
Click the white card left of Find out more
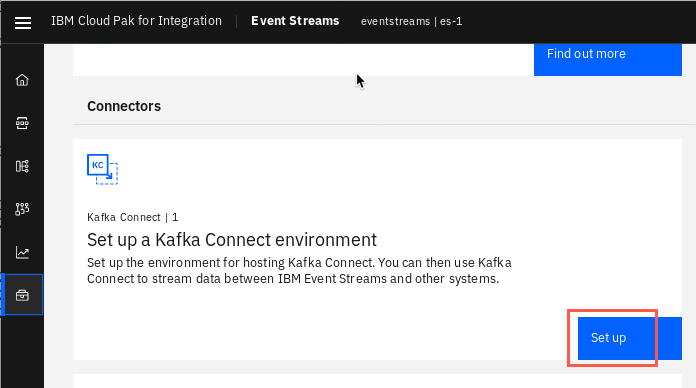click(303, 59)
